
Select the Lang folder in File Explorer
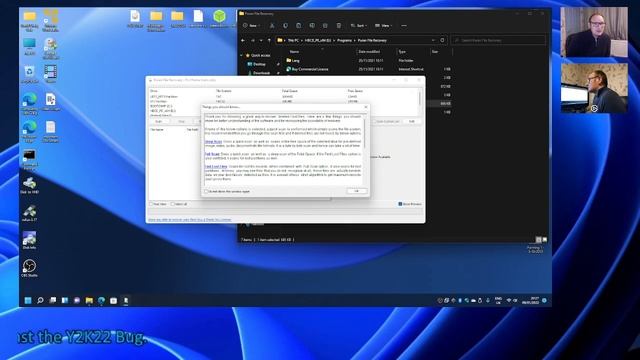tap(293, 60)
